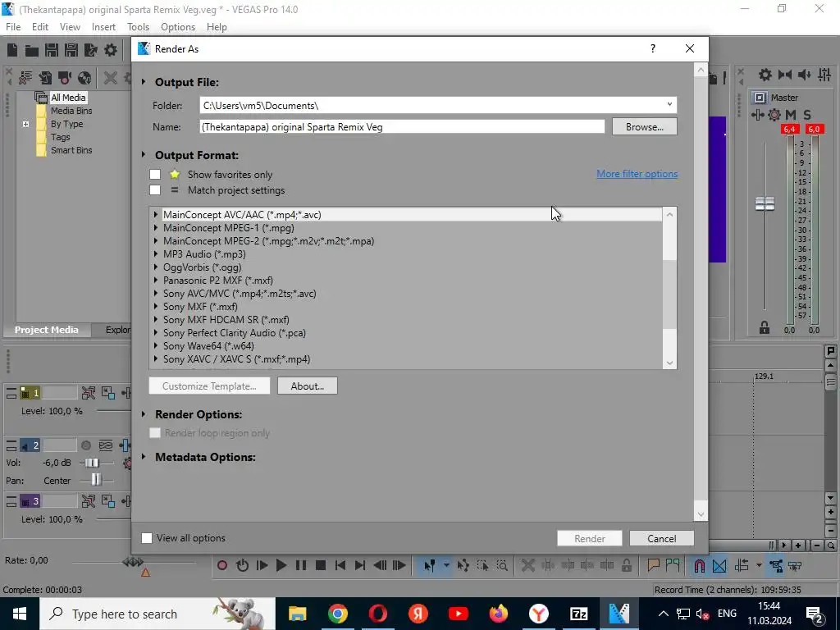Collapse the Render Options section

point(144,414)
